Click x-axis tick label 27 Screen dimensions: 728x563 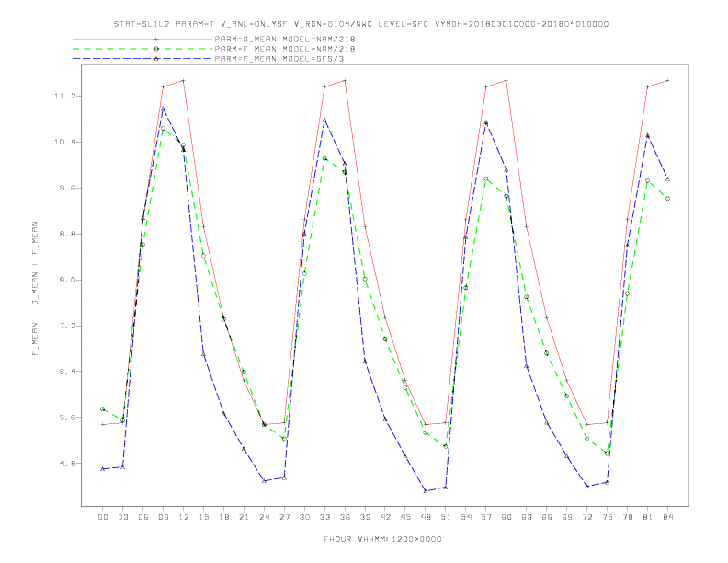point(284,517)
